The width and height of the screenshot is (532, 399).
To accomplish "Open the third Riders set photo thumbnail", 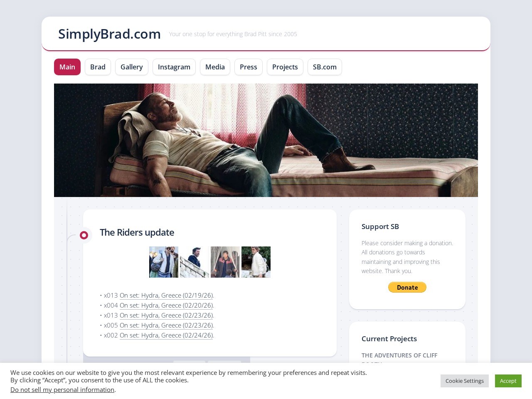I will point(225,262).
